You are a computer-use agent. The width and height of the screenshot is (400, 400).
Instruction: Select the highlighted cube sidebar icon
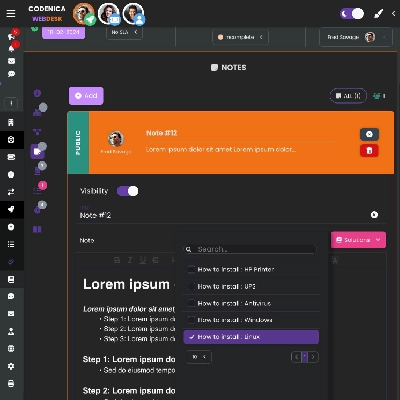pyautogui.click(x=11, y=140)
